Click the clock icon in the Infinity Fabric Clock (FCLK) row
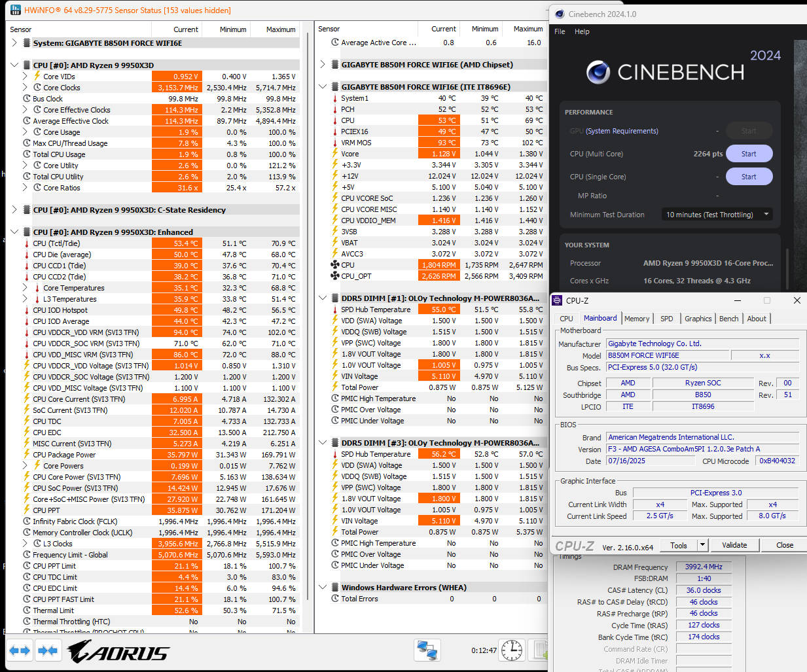This screenshot has height=672, width=807. [27, 522]
